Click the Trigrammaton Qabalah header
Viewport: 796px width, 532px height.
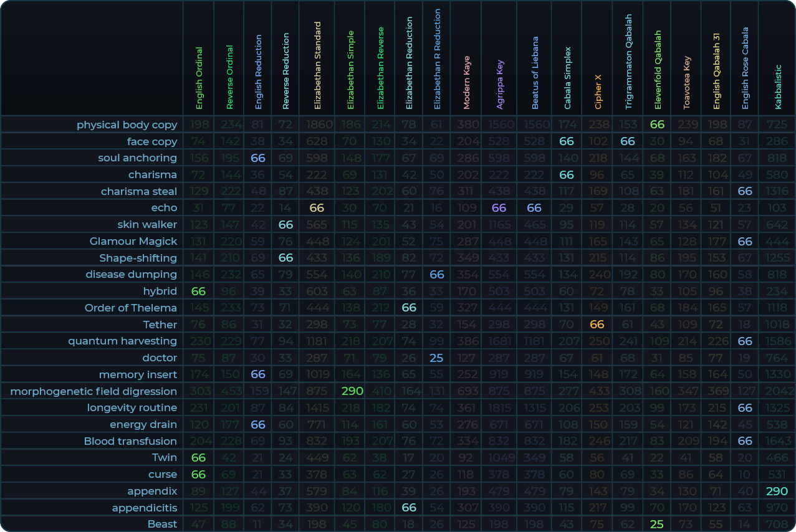click(628, 62)
